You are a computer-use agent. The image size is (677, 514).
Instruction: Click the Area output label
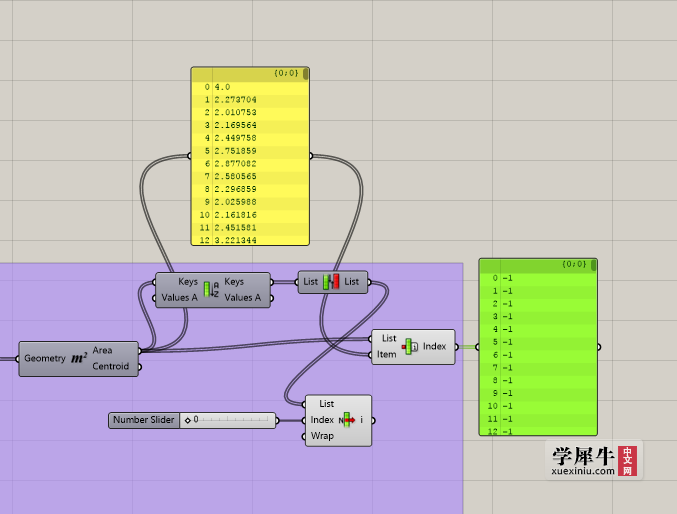point(102,350)
